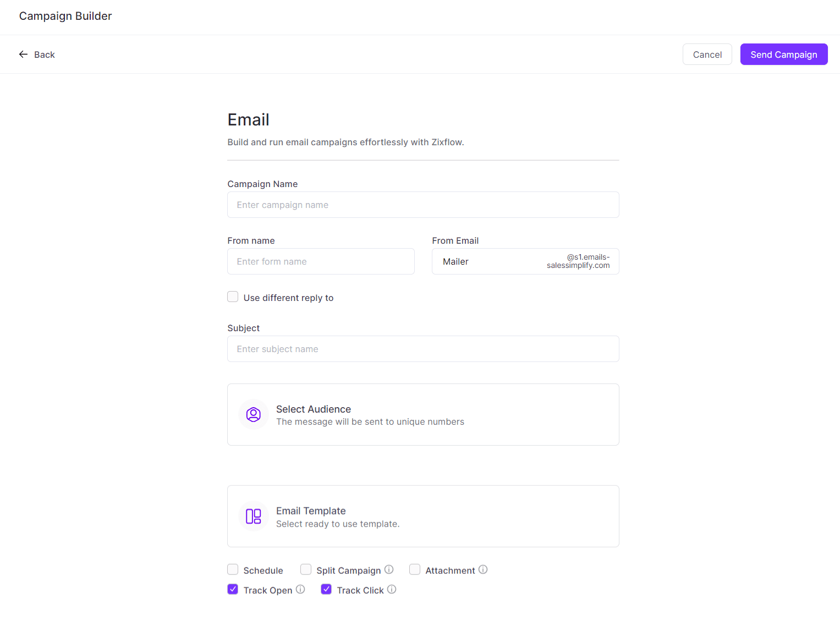Click the Enter subject name field

coord(422,348)
